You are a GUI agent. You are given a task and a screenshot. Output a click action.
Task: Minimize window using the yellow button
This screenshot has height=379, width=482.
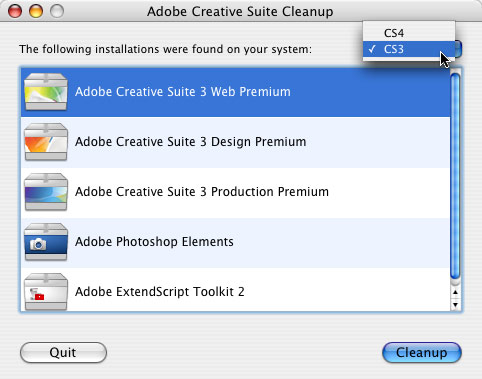pyautogui.click(x=36, y=11)
